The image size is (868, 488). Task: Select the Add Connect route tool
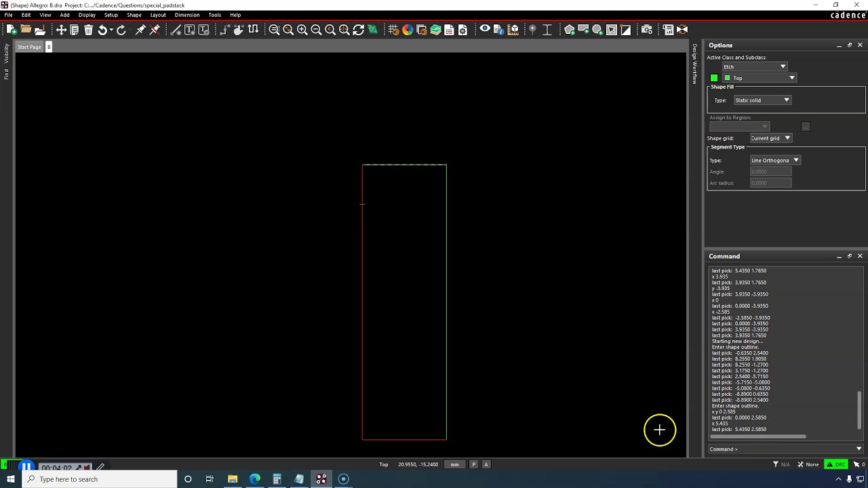pos(224,30)
